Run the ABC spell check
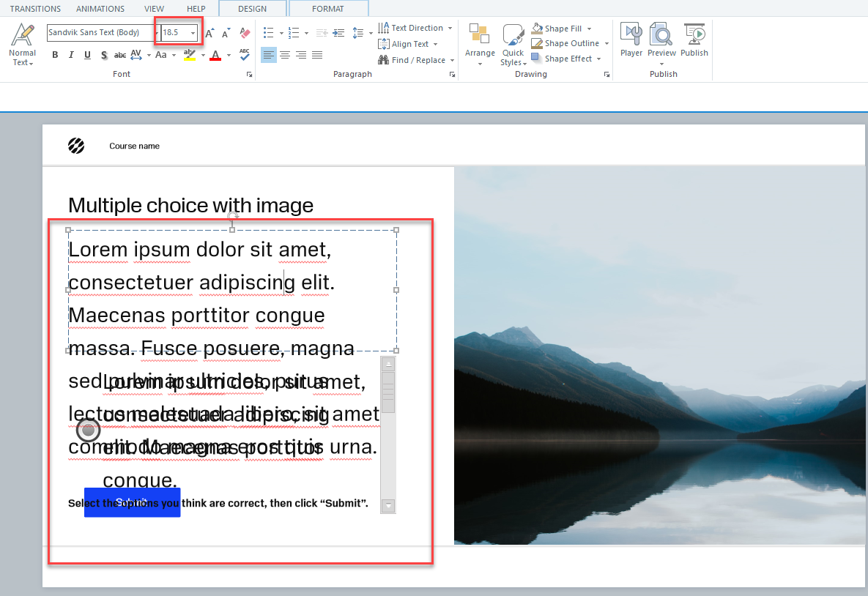Image resolution: width=868 pixels, height=596 pixels. point(245,54)
